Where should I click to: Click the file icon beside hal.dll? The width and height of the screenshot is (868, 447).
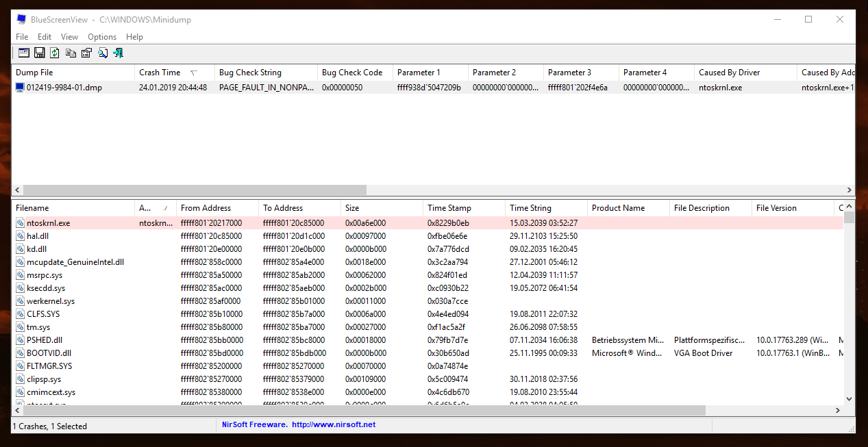click(21, 236)
